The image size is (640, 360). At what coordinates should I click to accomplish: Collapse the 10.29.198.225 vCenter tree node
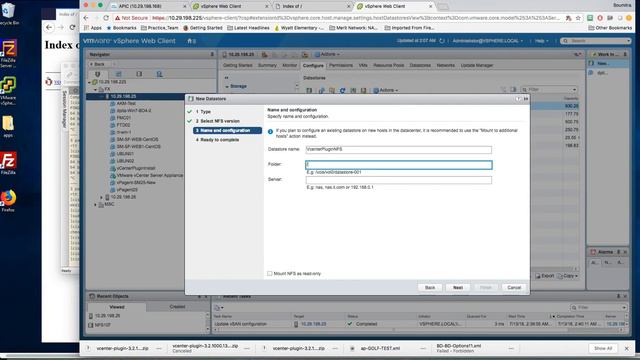[x=90, y=82]
